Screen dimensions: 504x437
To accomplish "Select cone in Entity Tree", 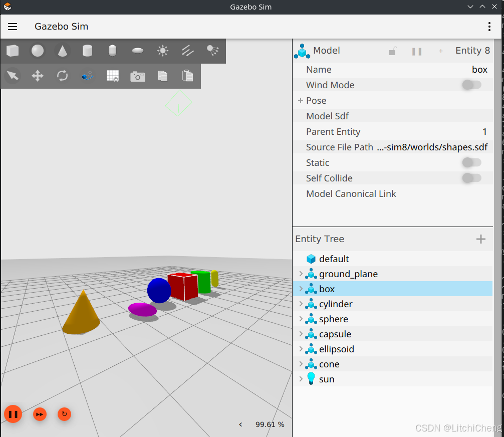I will pos(392,364).
